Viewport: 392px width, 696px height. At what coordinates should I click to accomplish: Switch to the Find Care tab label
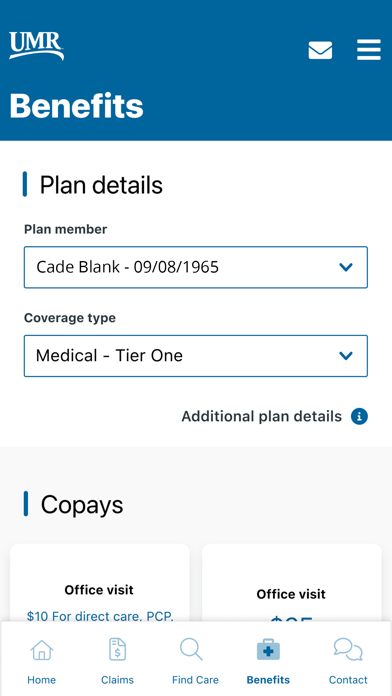click(195, 680)
